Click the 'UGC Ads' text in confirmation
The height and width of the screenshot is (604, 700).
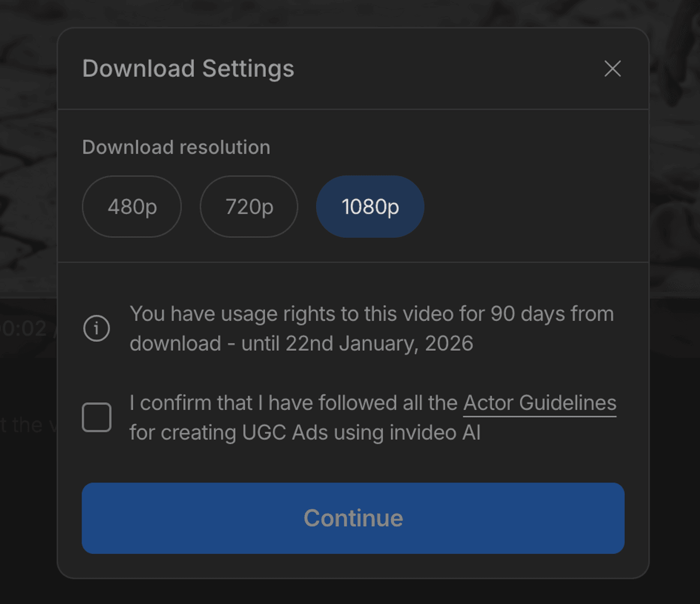pos(284,433)
